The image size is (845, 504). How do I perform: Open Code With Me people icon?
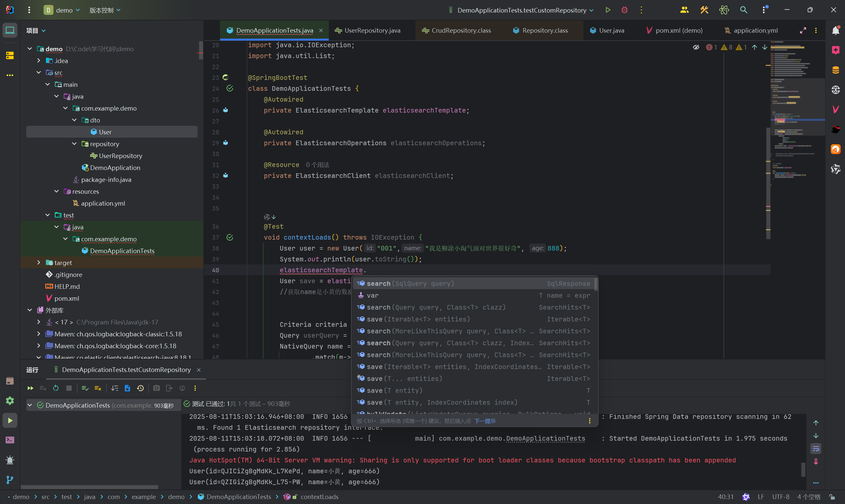(x=684, y=10)
